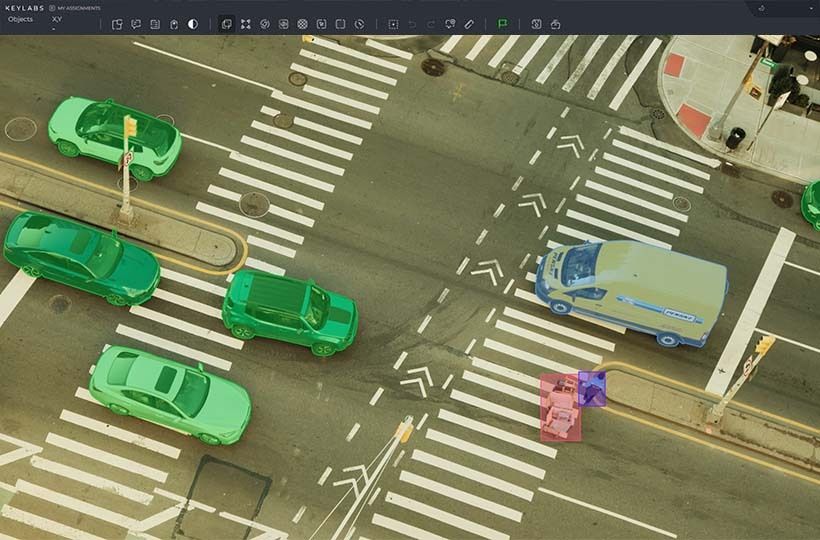Click the export tray icon in the toolbar
The image size is (820, 540).
[x=555, y=24]
